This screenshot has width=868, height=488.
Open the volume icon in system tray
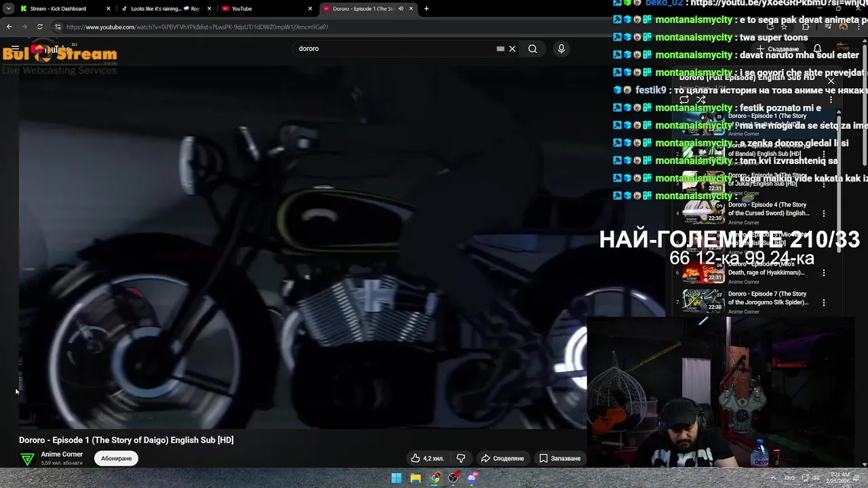tap(816, 478)
